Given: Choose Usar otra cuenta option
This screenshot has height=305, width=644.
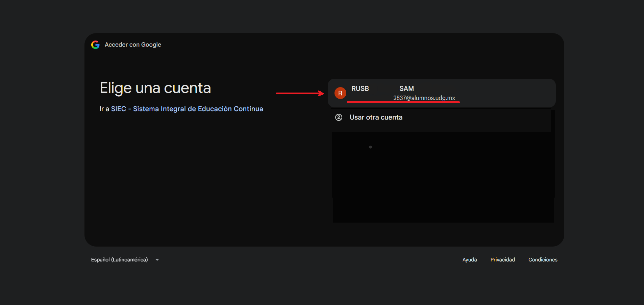Looking at the screenshot, I should pyautogui.click(x=440, y=118).
